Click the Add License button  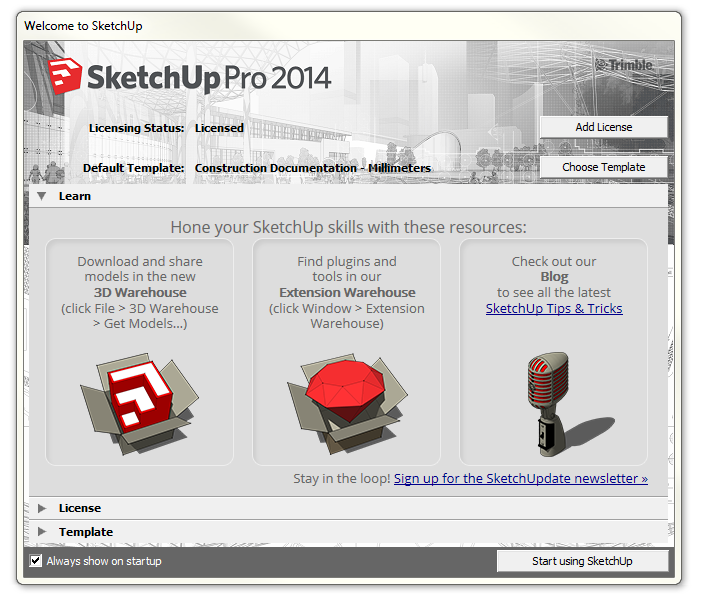coord(603,127)
